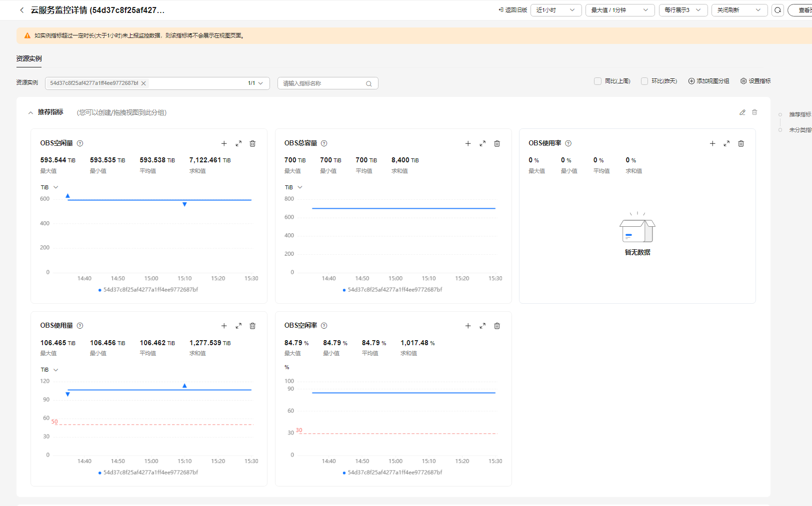The image size is (812, 506).
Task: Open the 近1小时 time range dropdown
Action: 555,10
